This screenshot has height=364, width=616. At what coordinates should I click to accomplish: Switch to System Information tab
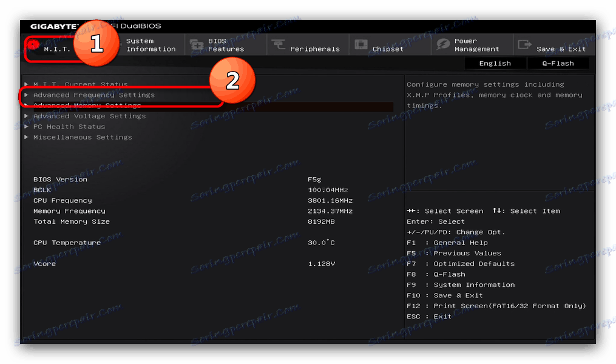coord(151,45)
